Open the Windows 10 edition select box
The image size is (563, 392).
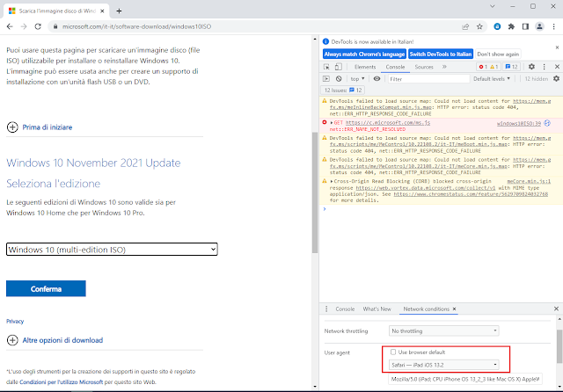[112, 250]
